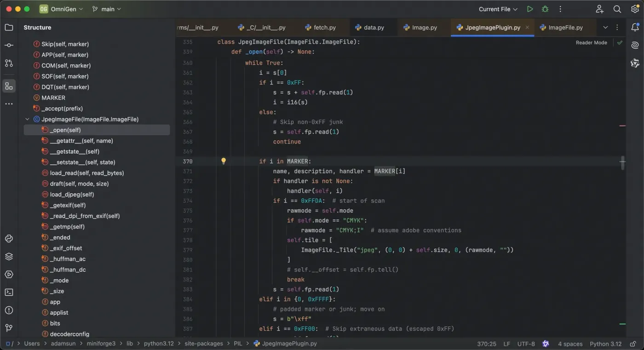
Task: Click the AI status icon in status bar
Action: click(546, 344)
